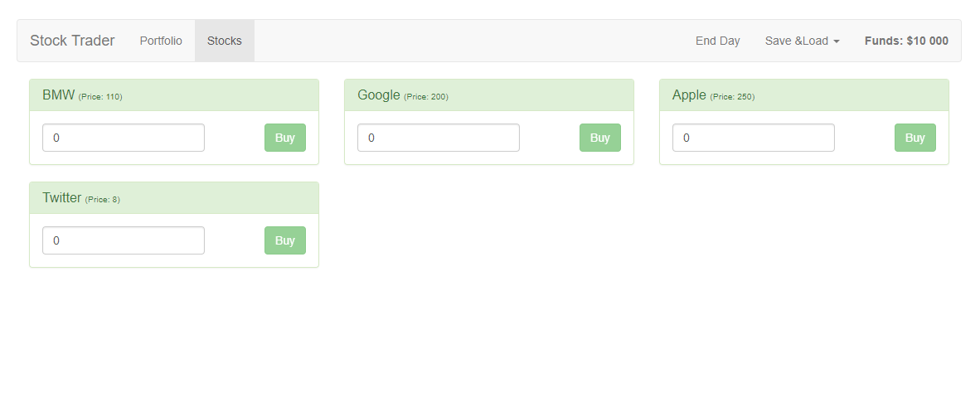Screen dimensions: 980x417
Task: Click the Funds balance display
Action: pyautogui.click(x=906, y=41)
